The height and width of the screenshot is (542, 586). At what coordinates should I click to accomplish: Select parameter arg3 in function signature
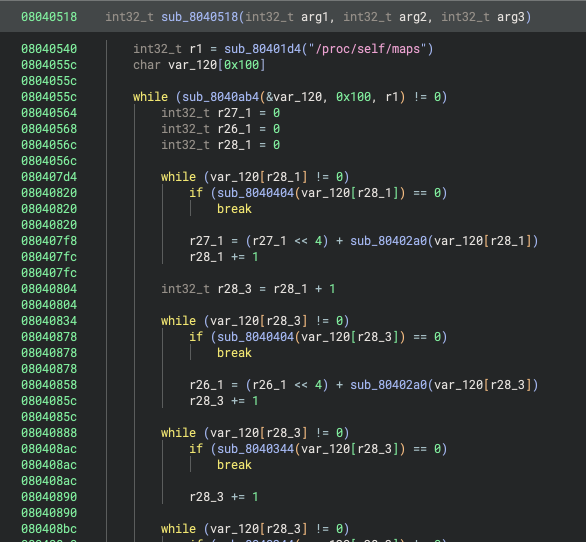[511, 17]
